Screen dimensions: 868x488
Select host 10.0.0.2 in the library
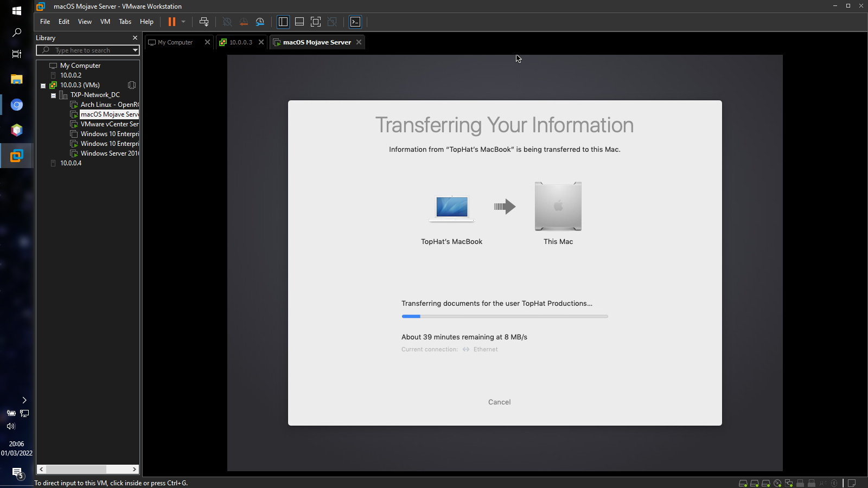coord(71,75)
